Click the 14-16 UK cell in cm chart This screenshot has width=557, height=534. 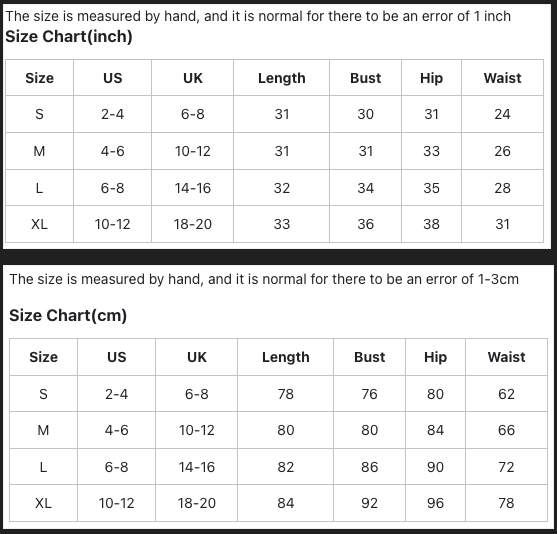click(196, 467)
